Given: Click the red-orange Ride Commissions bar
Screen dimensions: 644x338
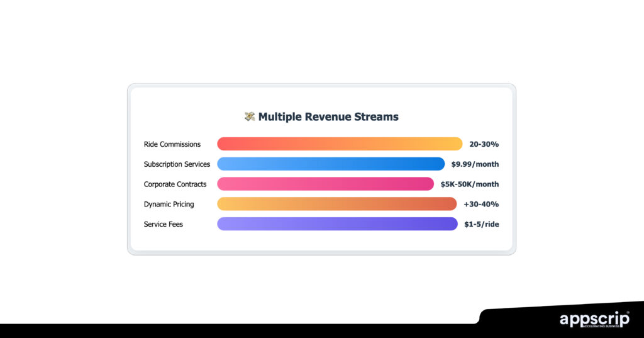Looking at the screenshot, I should (340, 144).
